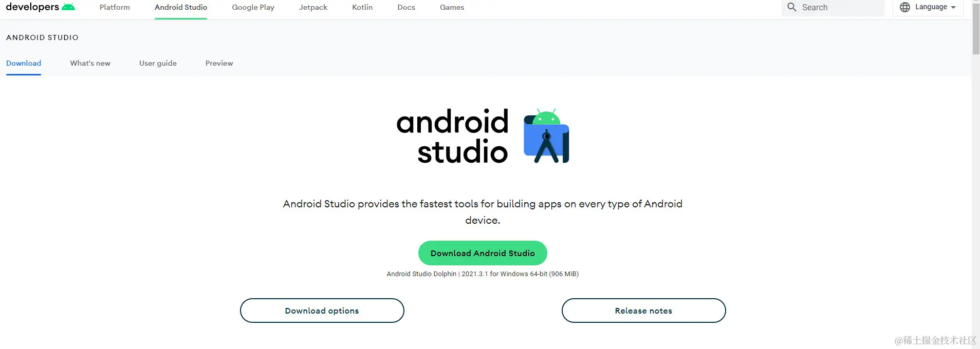Switch to the User guide tab
The image size is (980, 349).
click(158, 63)
